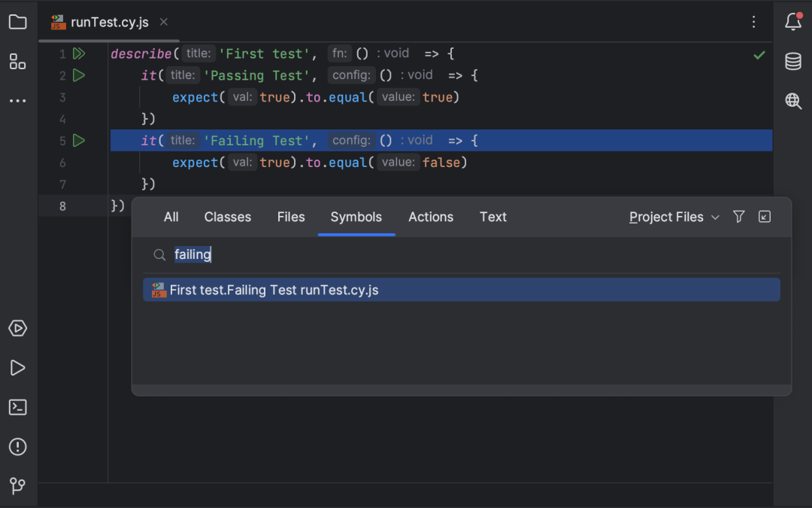812x508 pixels.
Task: Run the 'Failing Test' gutter icon
Action: (x=79, y=141)
